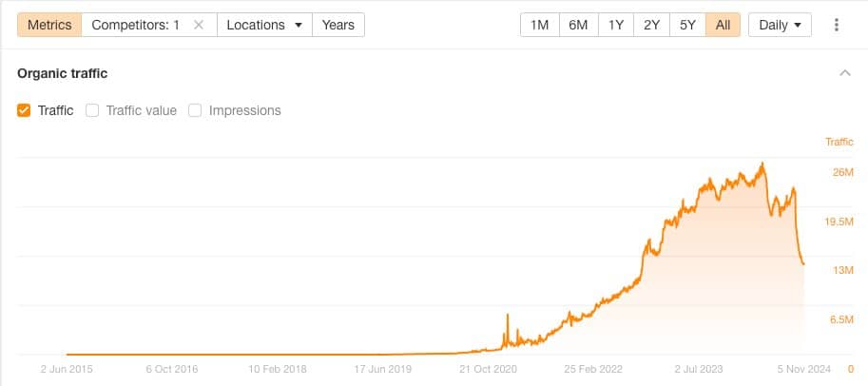Uncheck the Traffic checkbox
The image size is (868, 386).
(x=23, y=110)
